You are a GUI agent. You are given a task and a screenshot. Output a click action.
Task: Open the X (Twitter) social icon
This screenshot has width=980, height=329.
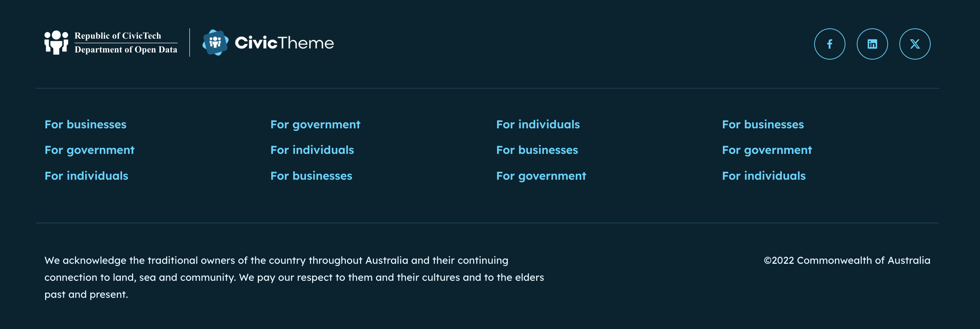pos(915,44)
